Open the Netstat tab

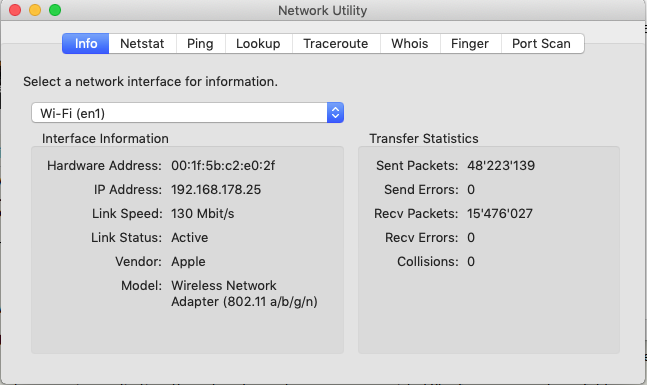[x=142, y=43]
